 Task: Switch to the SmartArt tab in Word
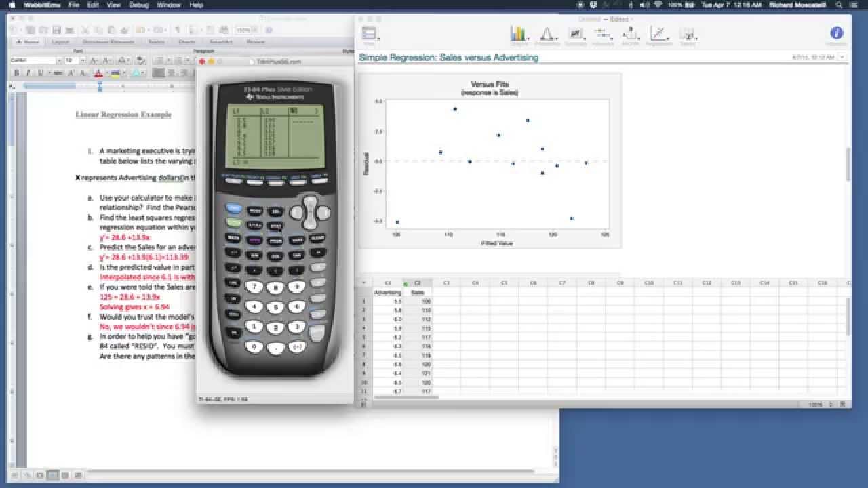[221, 41]
